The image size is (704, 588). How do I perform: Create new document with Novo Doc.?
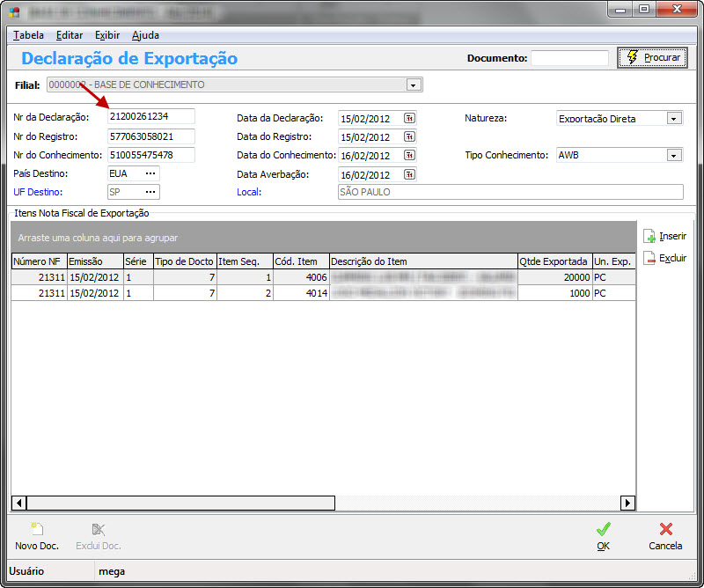[x=37, y=536]
